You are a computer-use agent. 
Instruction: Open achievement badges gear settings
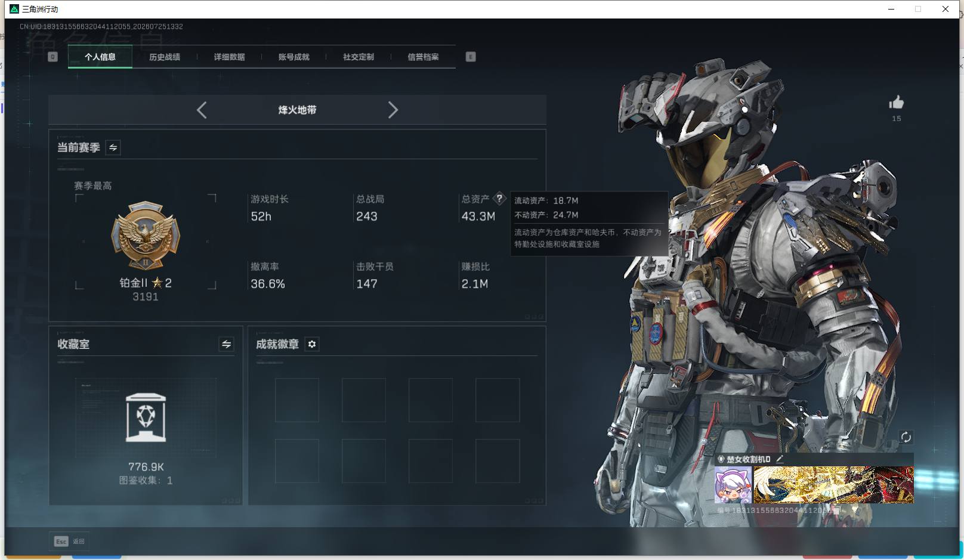(x=312, y=344)
